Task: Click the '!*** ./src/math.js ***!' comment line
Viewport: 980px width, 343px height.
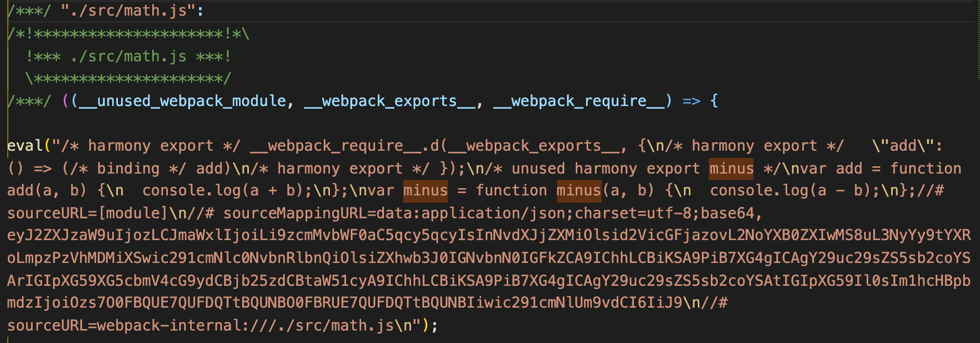Action: tap(128, 56)
